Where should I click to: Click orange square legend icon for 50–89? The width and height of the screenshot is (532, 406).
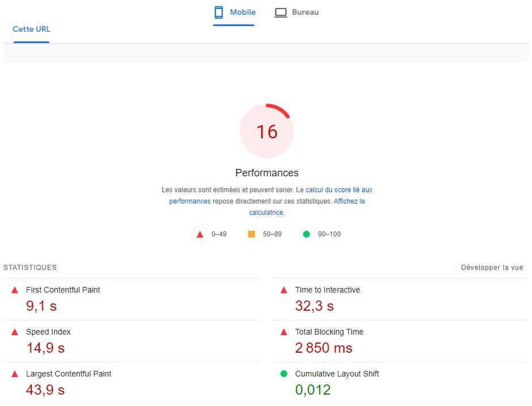(x=252, y=234)
